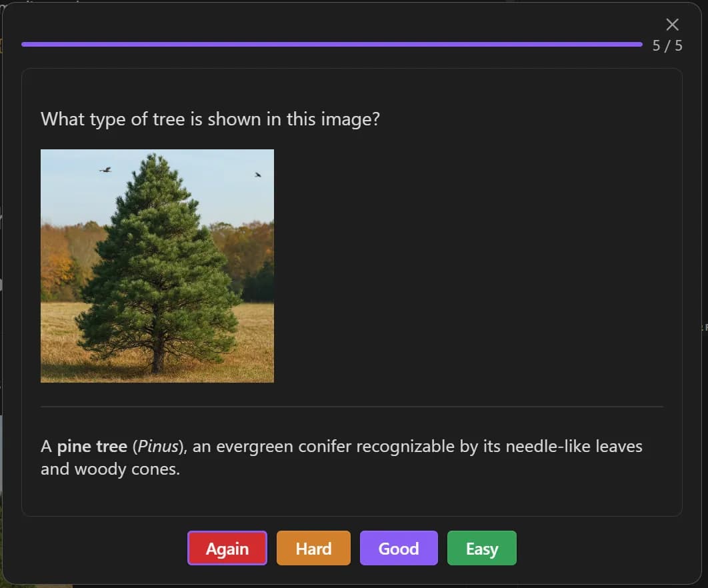The image size is (708, 588).
Task: Click the words "needle-like leaves"
Action: tap(574, 447)
